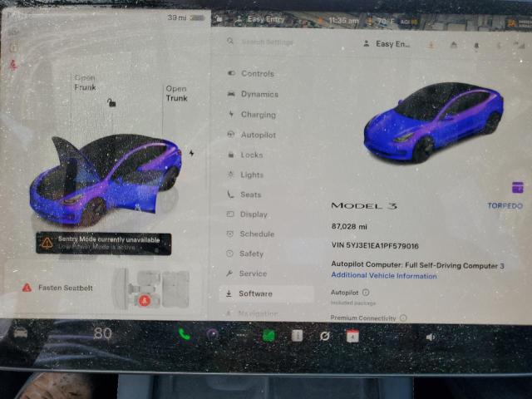This screenshot has height=399, width=532.
Task: Click the Search Settings field
Action: tap(268, 42)
